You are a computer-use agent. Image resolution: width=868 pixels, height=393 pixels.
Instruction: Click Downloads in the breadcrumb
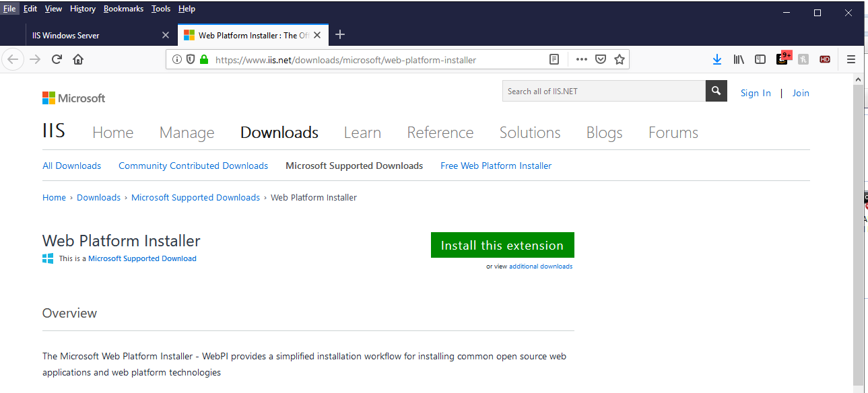(98, 197)
